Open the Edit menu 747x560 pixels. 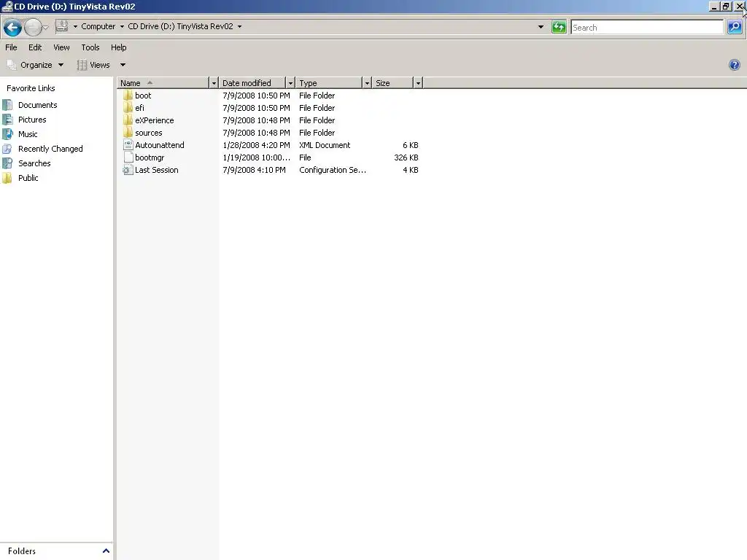(x=35, y=47)
